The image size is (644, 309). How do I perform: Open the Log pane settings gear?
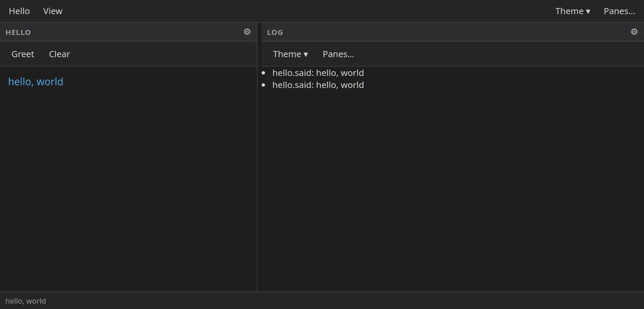pos(634,32)
